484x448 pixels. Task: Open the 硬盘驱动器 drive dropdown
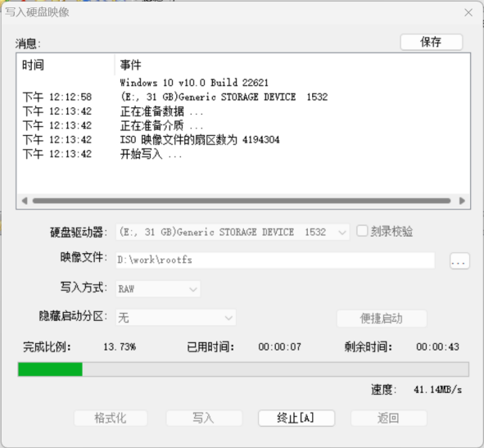pos(233,232)
